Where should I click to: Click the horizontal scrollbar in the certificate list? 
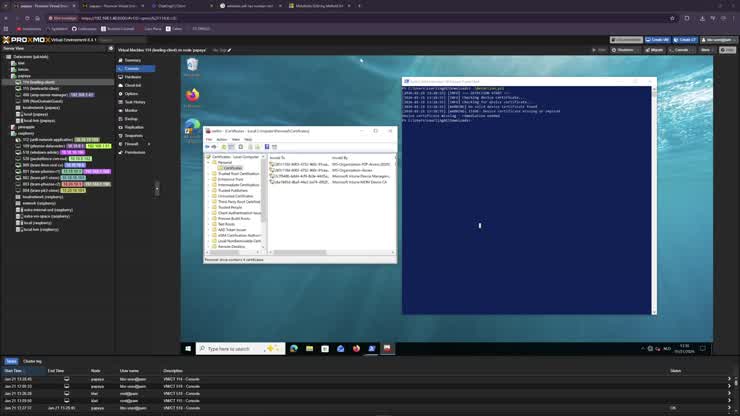300,253
